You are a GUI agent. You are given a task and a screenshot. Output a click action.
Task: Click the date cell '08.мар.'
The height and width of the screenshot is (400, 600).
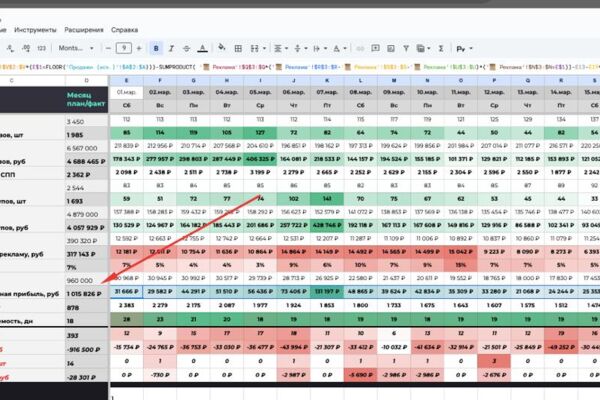[x=360, y=93]
